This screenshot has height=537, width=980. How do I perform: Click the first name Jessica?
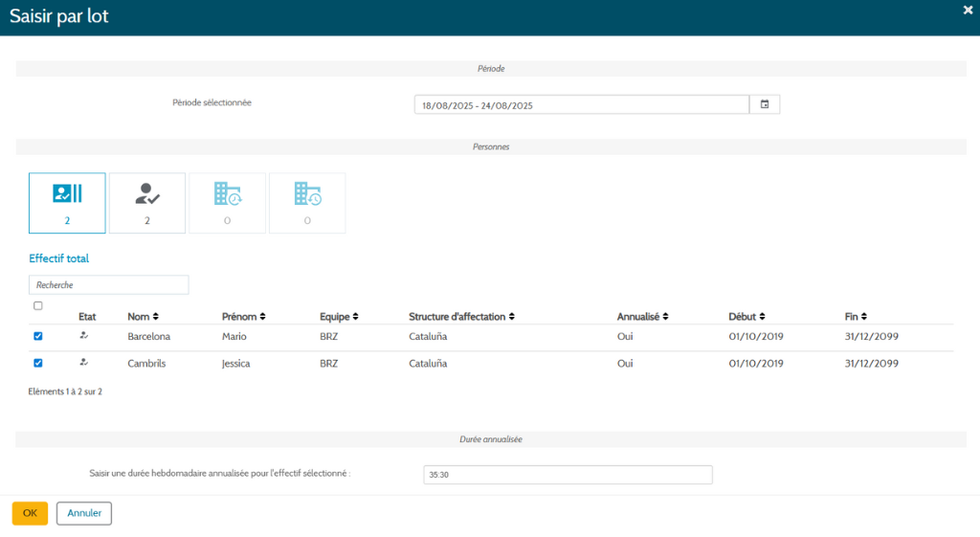(x=235, y=363)
